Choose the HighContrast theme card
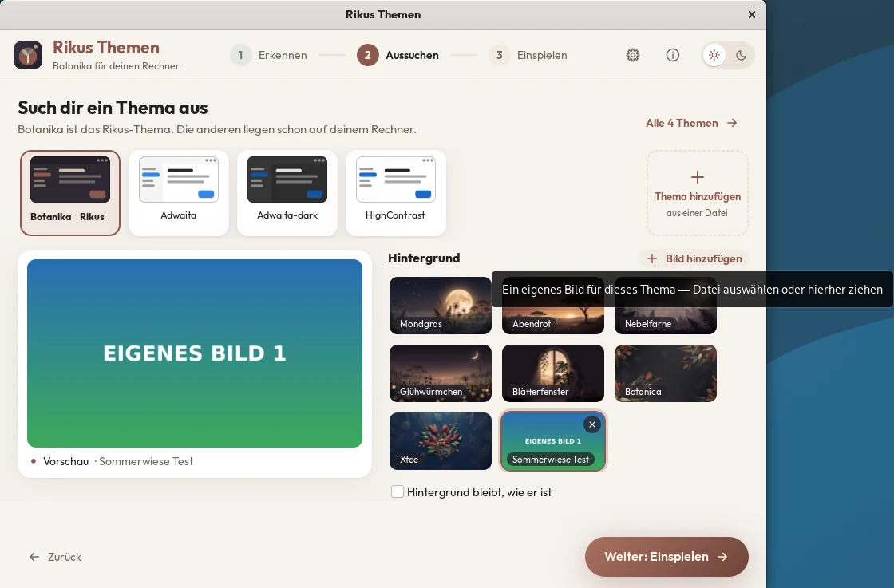This screenshot has width=894, height=588. (x=396, y=192)
